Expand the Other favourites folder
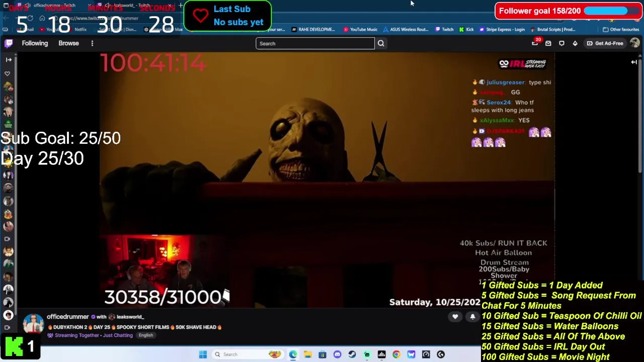 [621, 30]
